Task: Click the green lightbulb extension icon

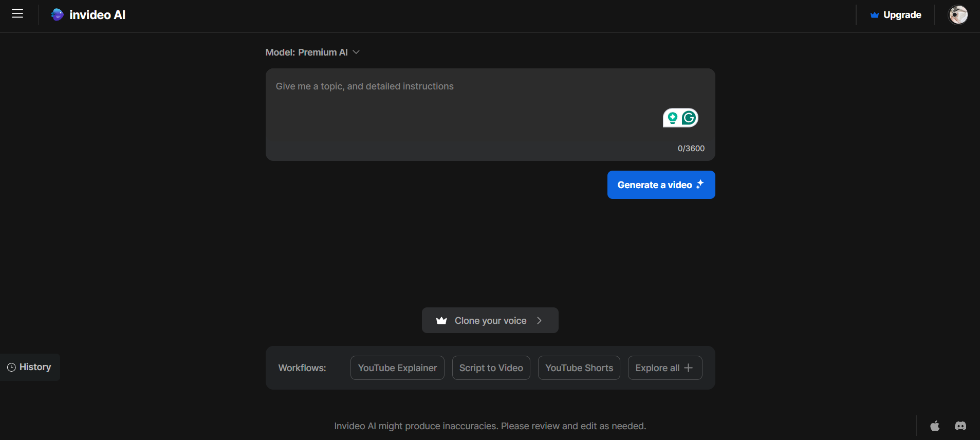Action: point(672,118)
